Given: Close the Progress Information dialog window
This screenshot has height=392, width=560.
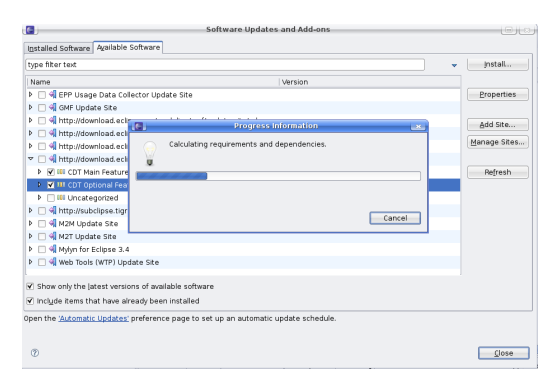Looking at the screenshot, I should [x=418, y=126].
